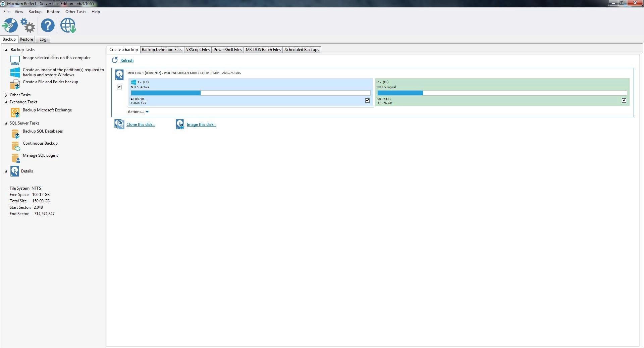644x348 pixels.
Task: Click the Refresh link
Action: point(127,60)
